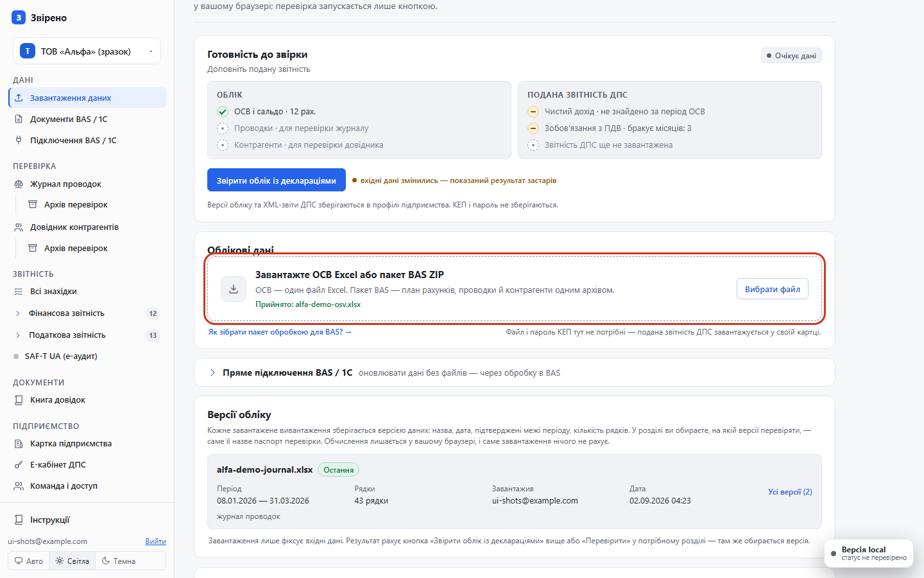The height and width of the screenshot is (578, 924).
Task: Go to Завантаження даних section
Action: coord(87,98)
